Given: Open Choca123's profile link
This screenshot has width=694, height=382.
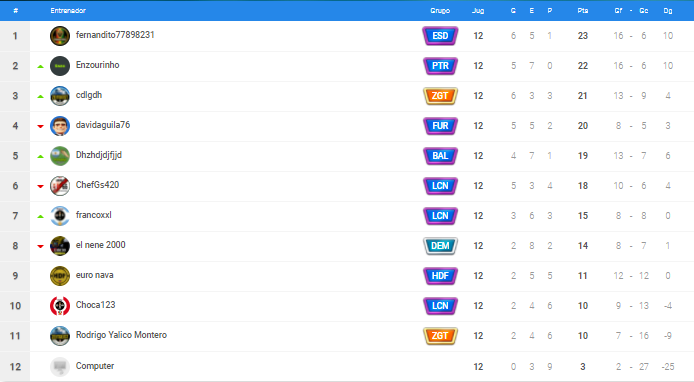Looking at the screenshot, I should pos(96,305).
